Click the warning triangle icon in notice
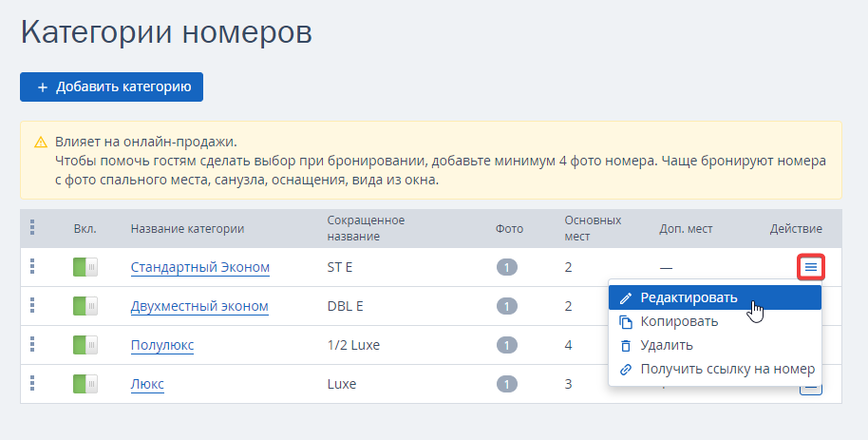This screenshot has height=440, width=868. pos(41,143)
